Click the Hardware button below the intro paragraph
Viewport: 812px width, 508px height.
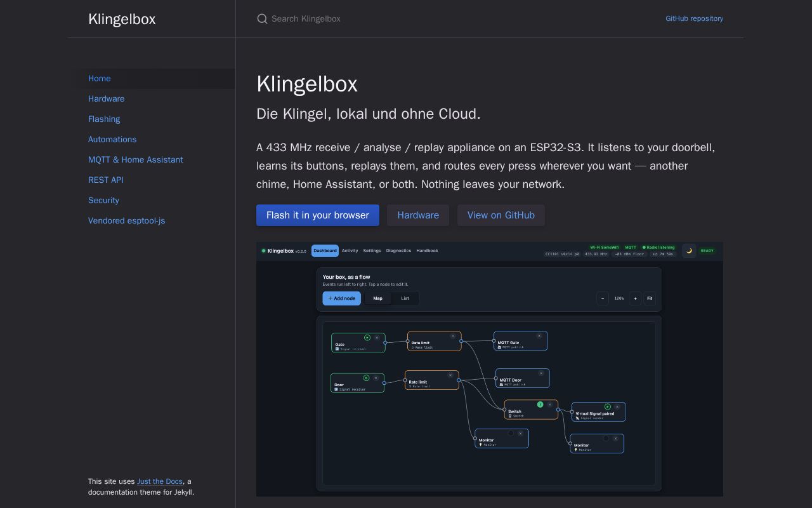click(418, 215)
